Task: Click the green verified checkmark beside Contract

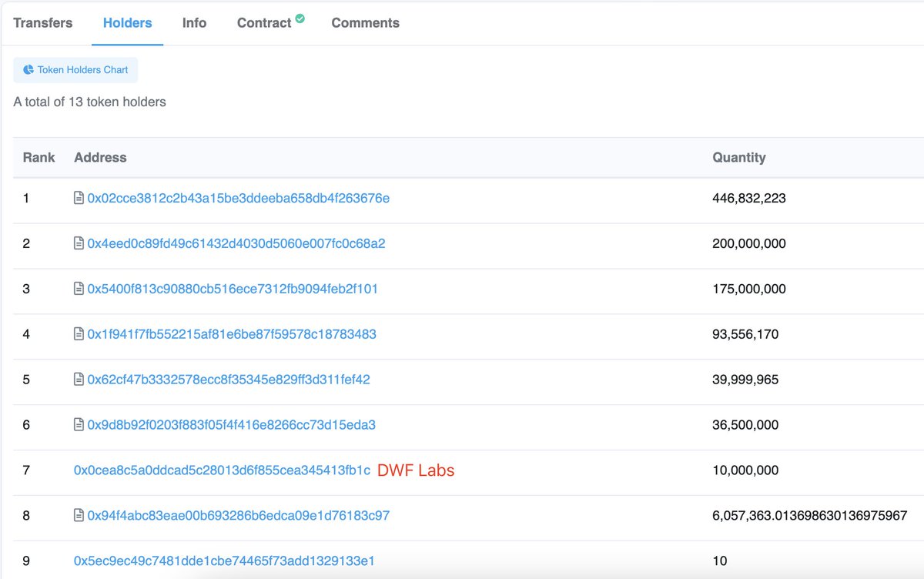Action: coord(300,17)
